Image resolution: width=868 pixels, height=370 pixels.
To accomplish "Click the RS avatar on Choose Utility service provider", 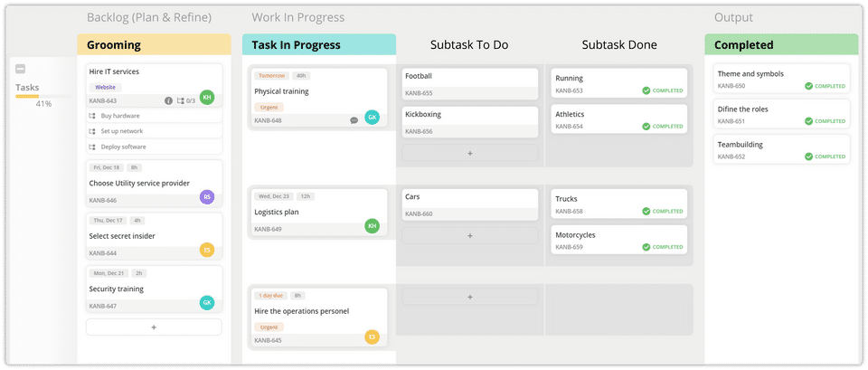I will point(207,196).
